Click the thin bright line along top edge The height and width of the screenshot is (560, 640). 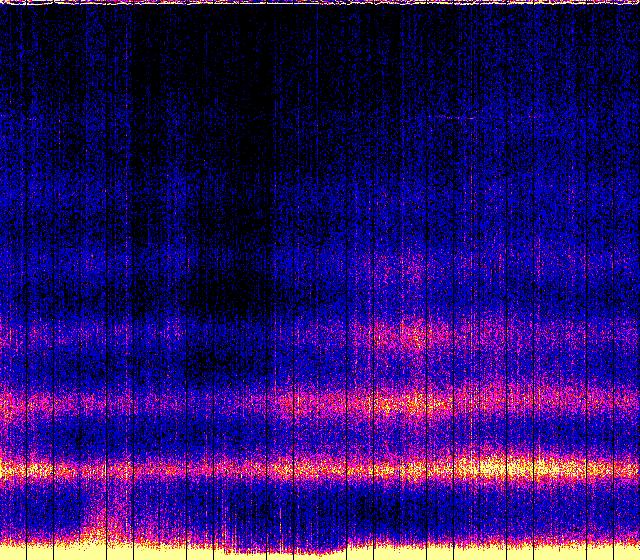[320, 2]
